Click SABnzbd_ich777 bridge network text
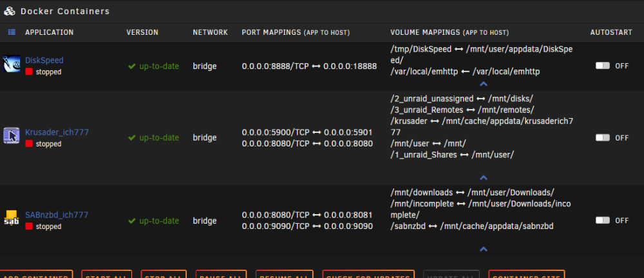Image resolution: width=644 pixels, height=278 pixels. (x=205, y=221)
